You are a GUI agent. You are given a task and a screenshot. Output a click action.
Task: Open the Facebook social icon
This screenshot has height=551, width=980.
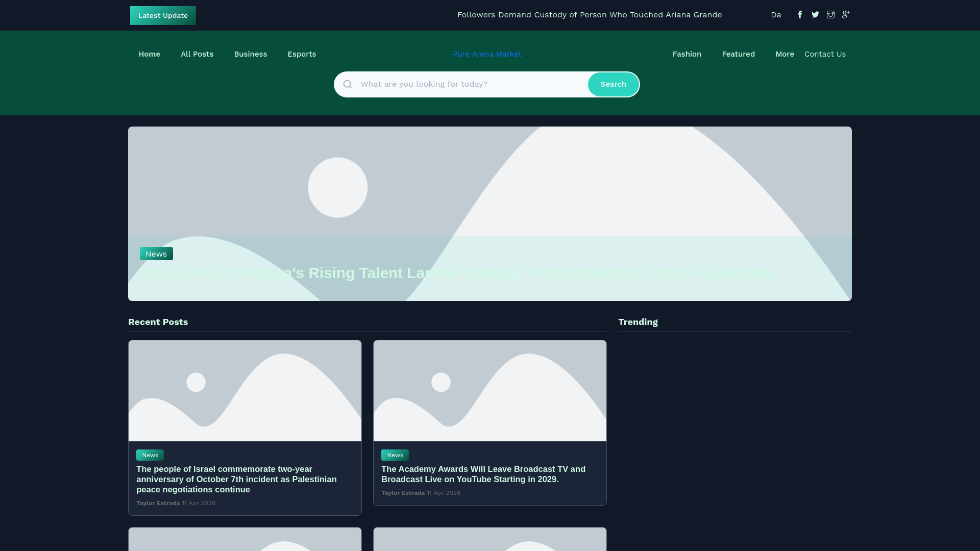point(800,15)
